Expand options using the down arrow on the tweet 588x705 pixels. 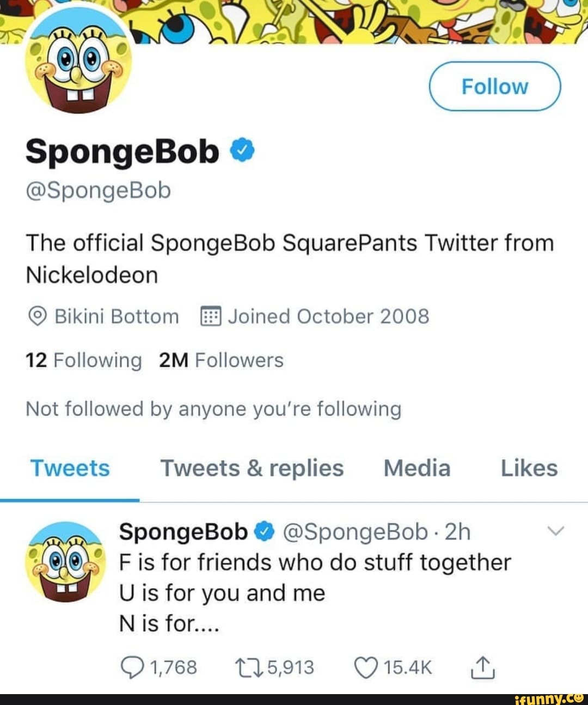pyautogui.click(x=556, y=532)
